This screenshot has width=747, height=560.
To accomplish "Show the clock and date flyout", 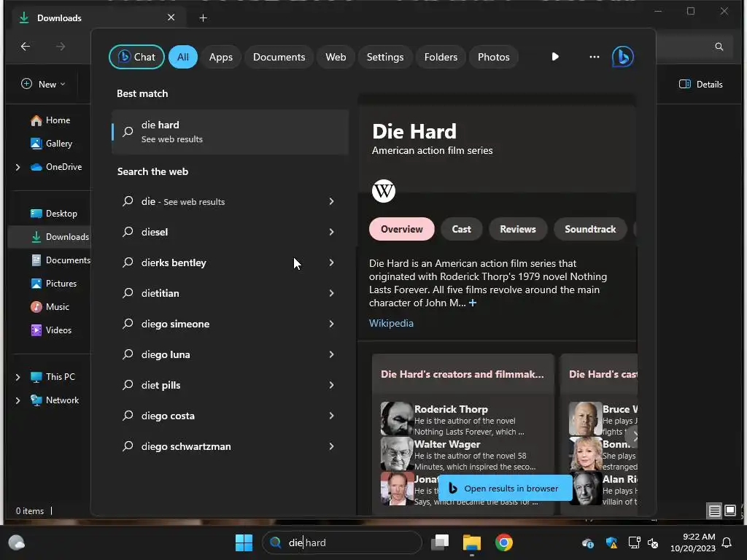I will (x=693, y=542).
